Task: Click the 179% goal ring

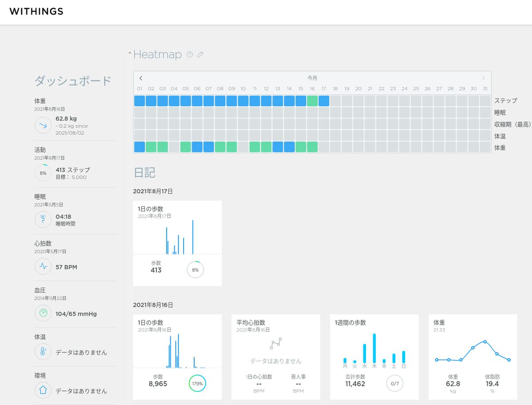Action: tap(198, 383)
